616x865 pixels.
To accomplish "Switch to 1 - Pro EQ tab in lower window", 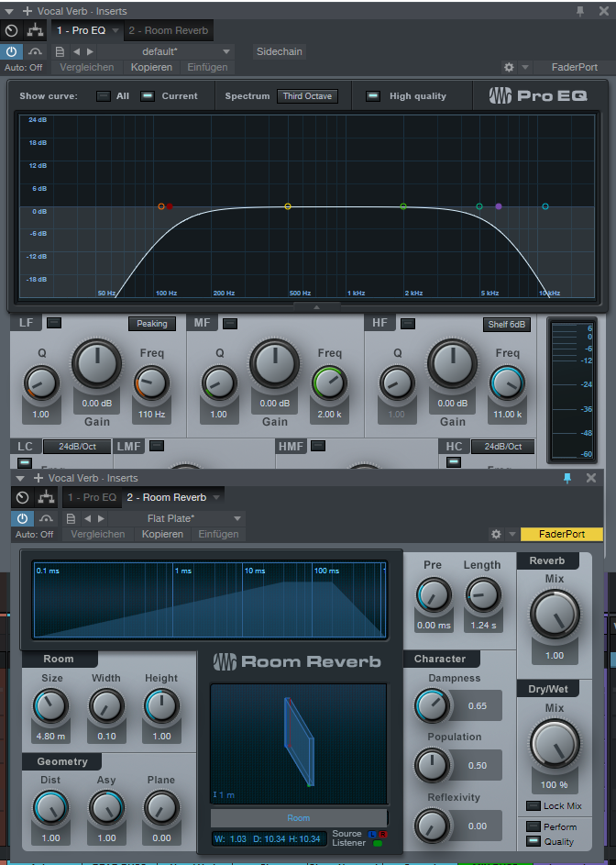I will tap(92, 497).
